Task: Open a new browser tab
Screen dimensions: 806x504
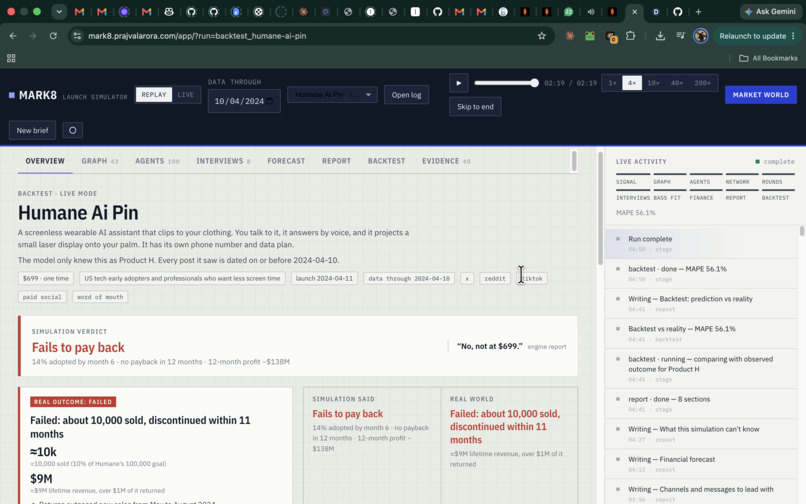Action: (x=698, y=11)
